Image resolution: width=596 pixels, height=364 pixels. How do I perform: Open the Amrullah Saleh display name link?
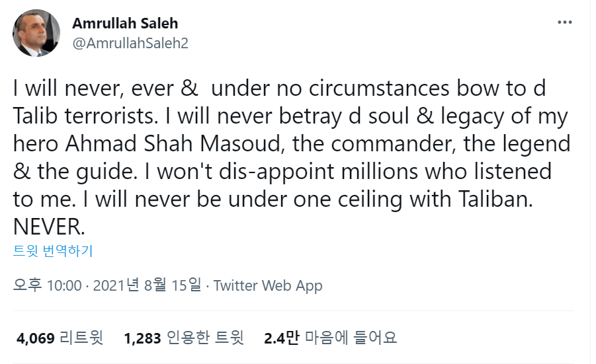[x=125, y=23]
